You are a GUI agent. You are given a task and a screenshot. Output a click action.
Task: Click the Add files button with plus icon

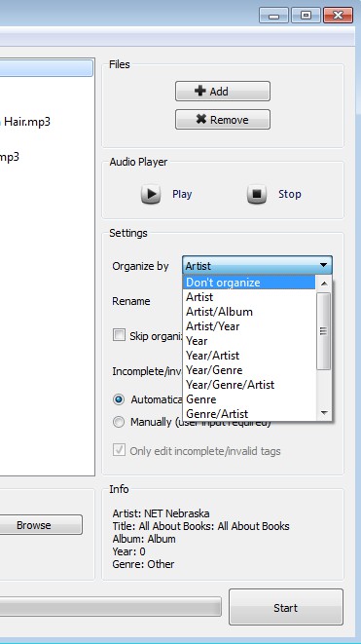click(x=223, y=92)
